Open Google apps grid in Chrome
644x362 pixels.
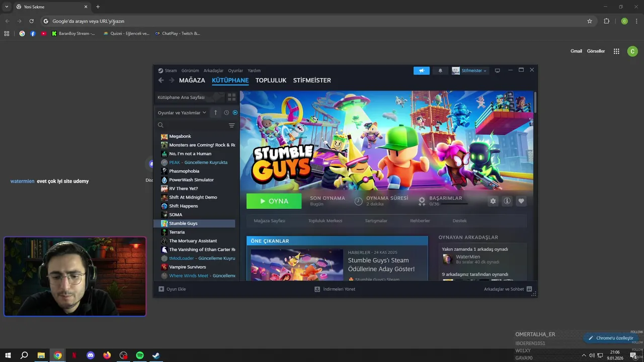[616, 51]
